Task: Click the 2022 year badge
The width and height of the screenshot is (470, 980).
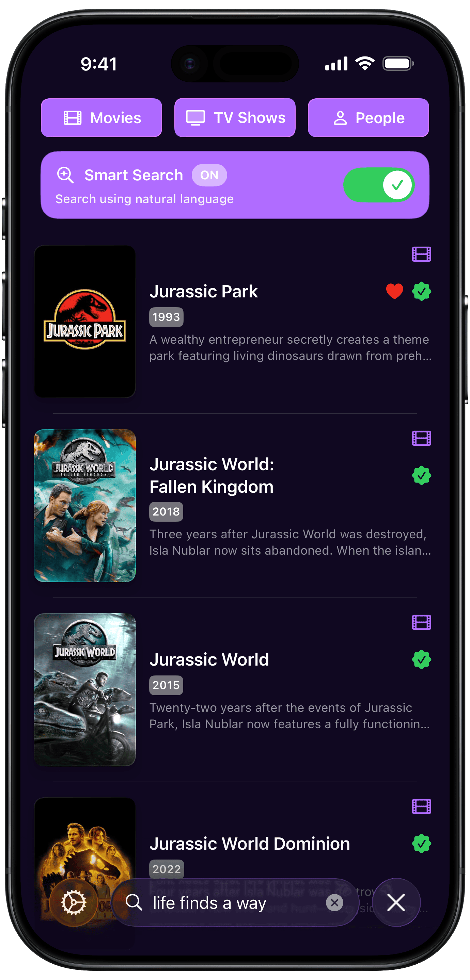Action: pyautogui.click(x=166, y=869)
